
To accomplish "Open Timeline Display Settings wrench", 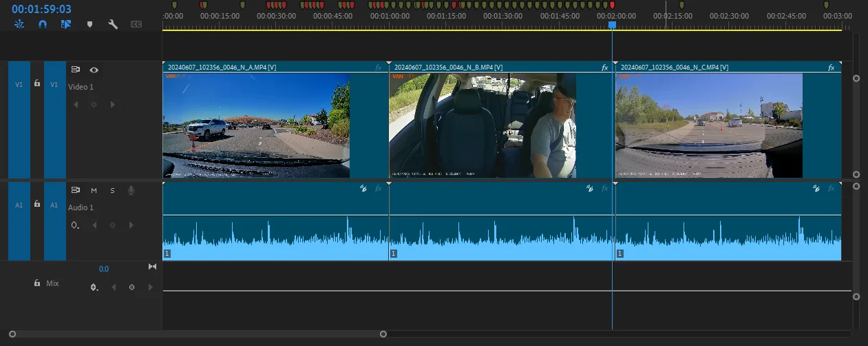I will (113, 24).
